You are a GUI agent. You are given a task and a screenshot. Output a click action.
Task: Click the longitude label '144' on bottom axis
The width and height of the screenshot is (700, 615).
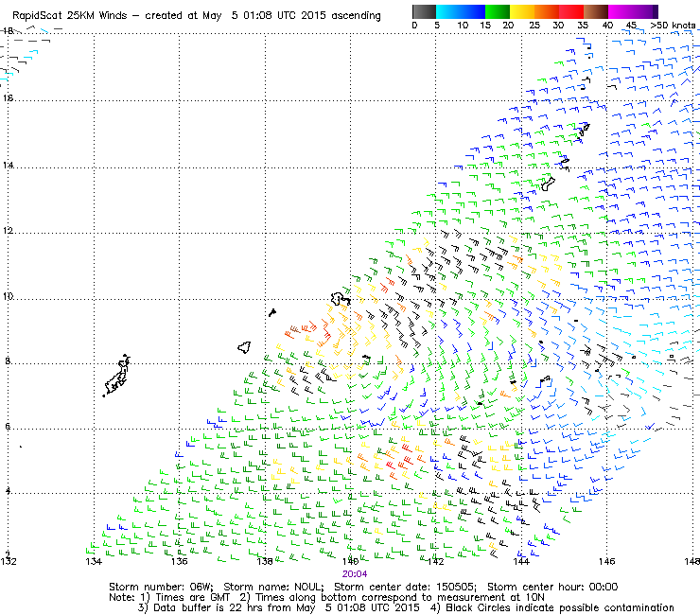521,561
